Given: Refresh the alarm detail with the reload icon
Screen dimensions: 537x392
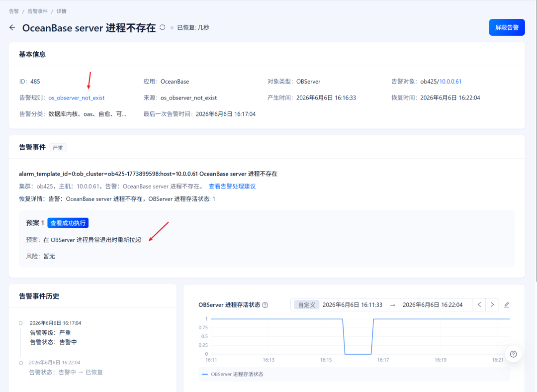Looking at the screenshot, I should [x=162, y=27].
